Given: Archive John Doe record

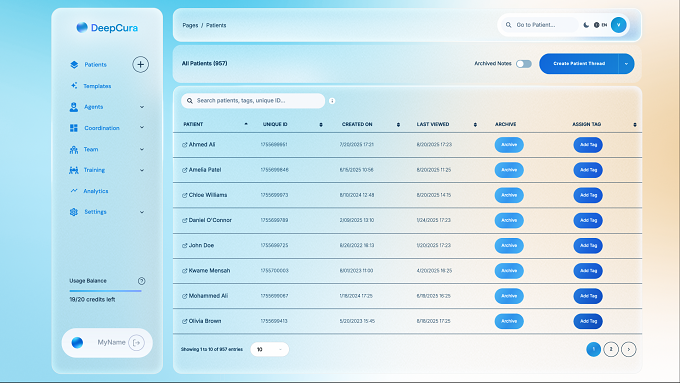Looking at the screenshot, I should click(509, 246).
